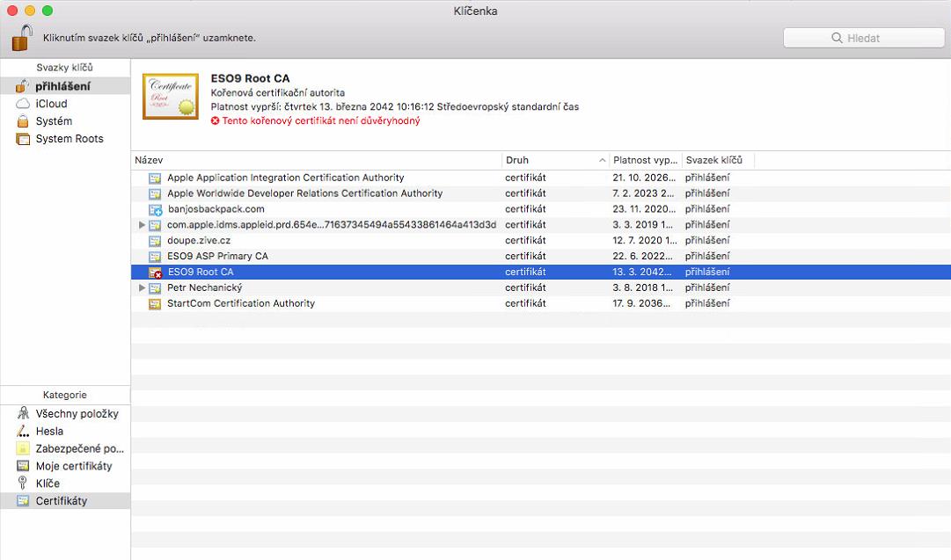This screenshot has width=951, height=560.
Task: Click the Hesla pencil icon
Action: tap(23, 431)
